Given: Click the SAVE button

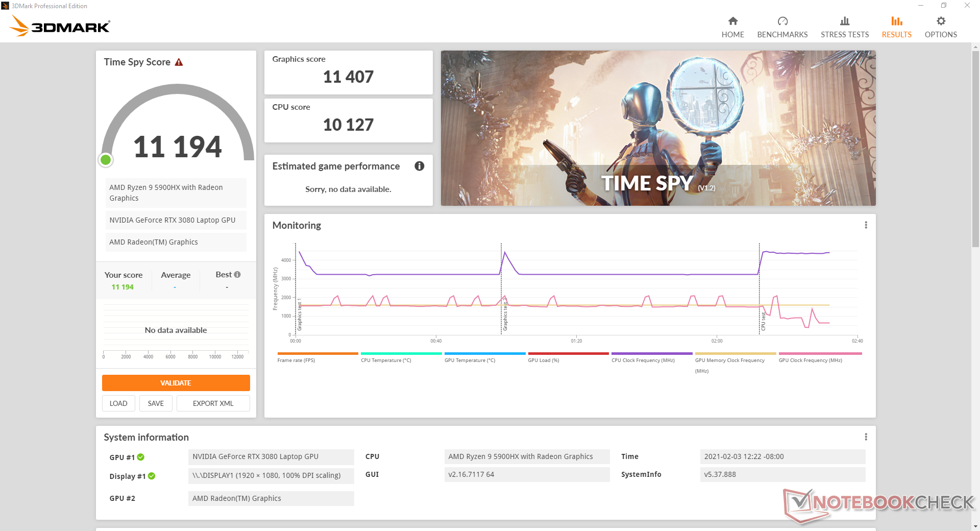Looking at the screenshot, I should point(156,403).
